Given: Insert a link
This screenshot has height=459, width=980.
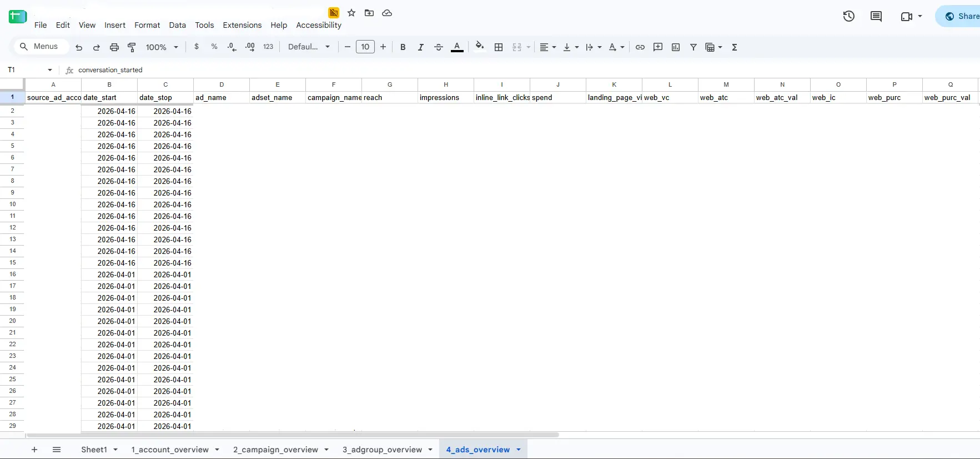Looking at the screenshot, I should click(640, 47).
